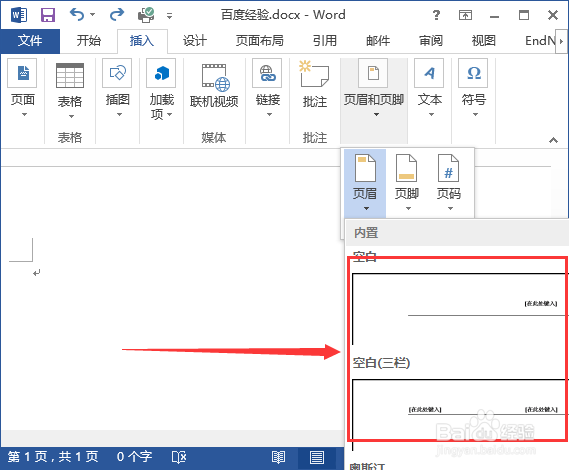The height and width of the screenshot is (470, 569).
Task: Expand the 表格 dropdown arrow
Action: (71, 117)
